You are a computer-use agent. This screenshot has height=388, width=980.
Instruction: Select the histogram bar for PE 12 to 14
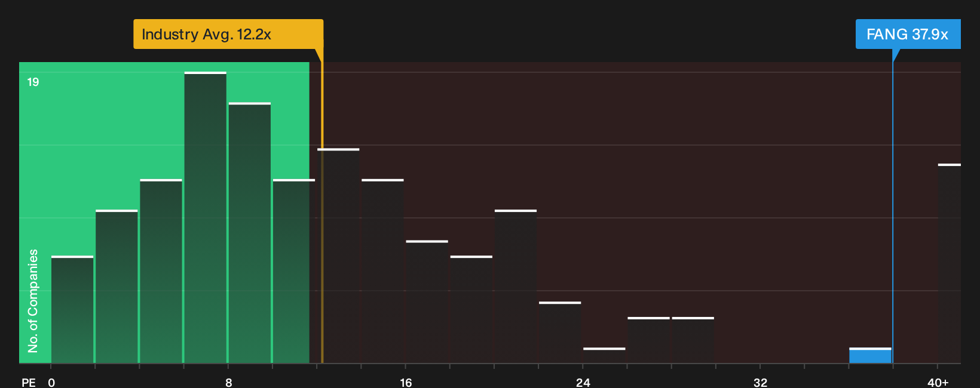coord(338,255)
